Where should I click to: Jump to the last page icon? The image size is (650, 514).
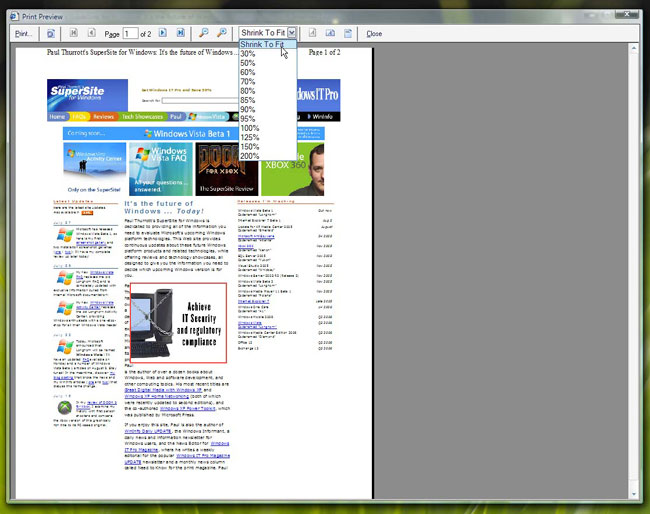point(180,33)
